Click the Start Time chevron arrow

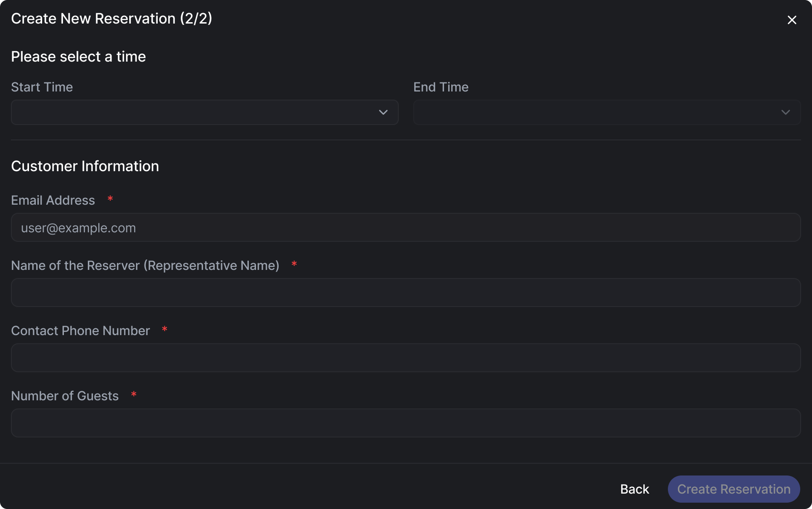[x=383, y=112]
